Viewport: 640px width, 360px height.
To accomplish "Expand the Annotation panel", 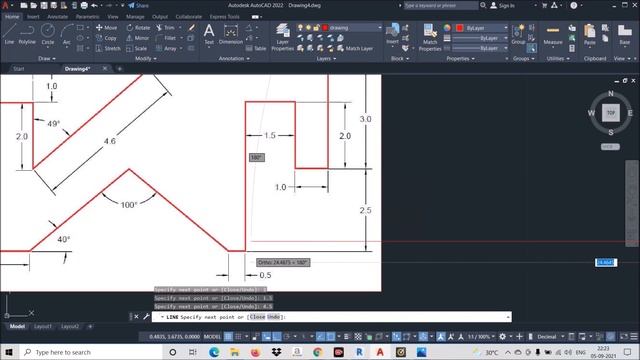I will click(234, 58).
